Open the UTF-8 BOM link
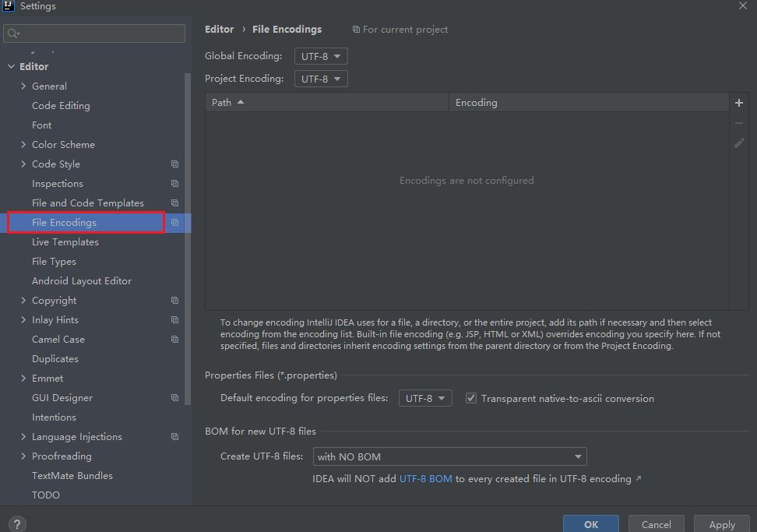 426,478
